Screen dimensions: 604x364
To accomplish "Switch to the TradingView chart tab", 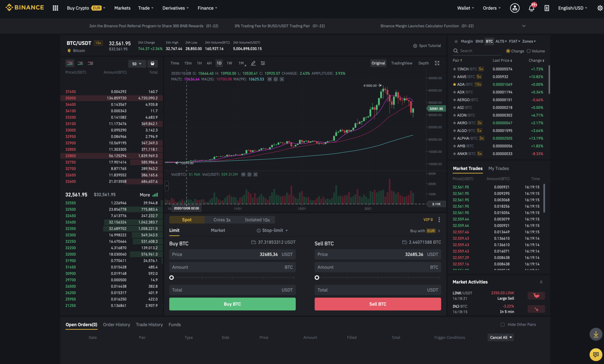I will 401,63.
